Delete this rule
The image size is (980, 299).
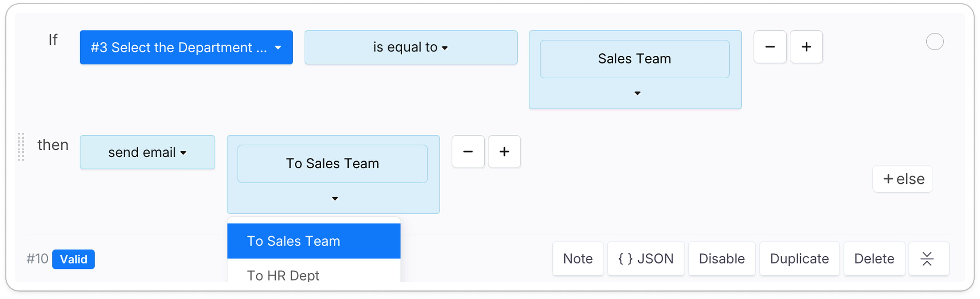(874, 259)
